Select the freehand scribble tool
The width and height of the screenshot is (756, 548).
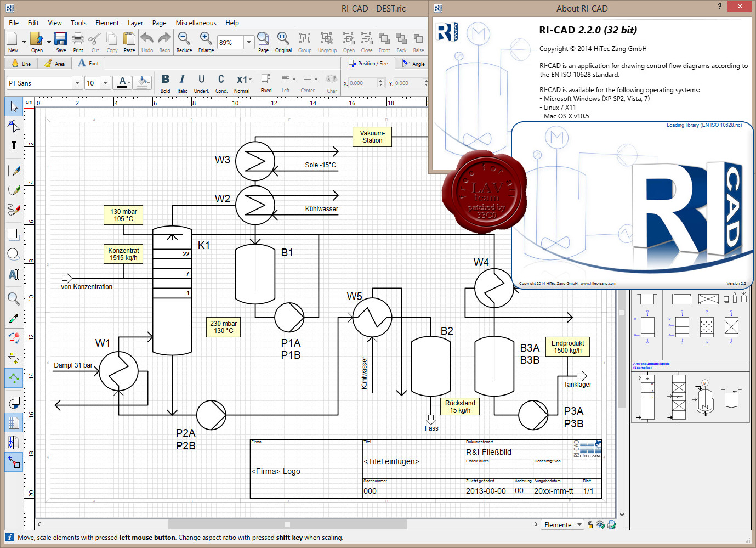click(x=14, y=210)
